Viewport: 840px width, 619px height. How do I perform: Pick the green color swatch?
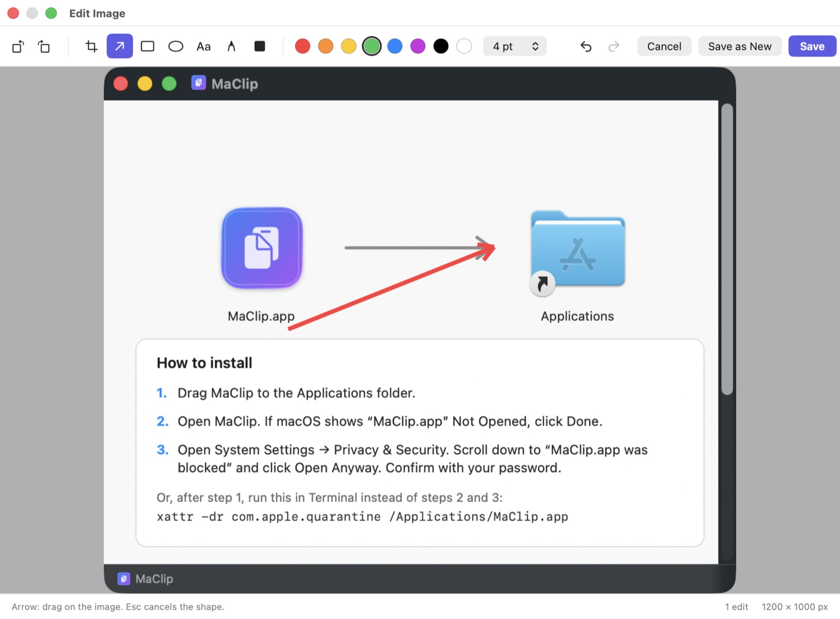tap(372, 46)
